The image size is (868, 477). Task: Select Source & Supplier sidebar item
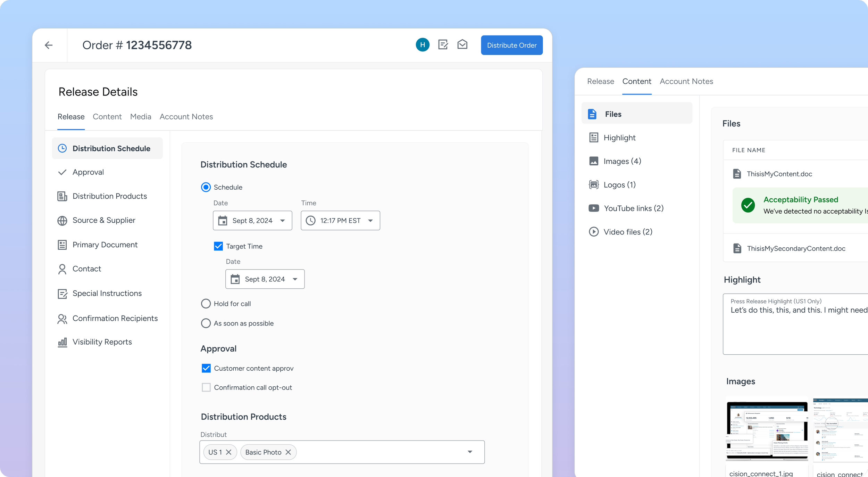pyautogui.click(x=104, y=220)
